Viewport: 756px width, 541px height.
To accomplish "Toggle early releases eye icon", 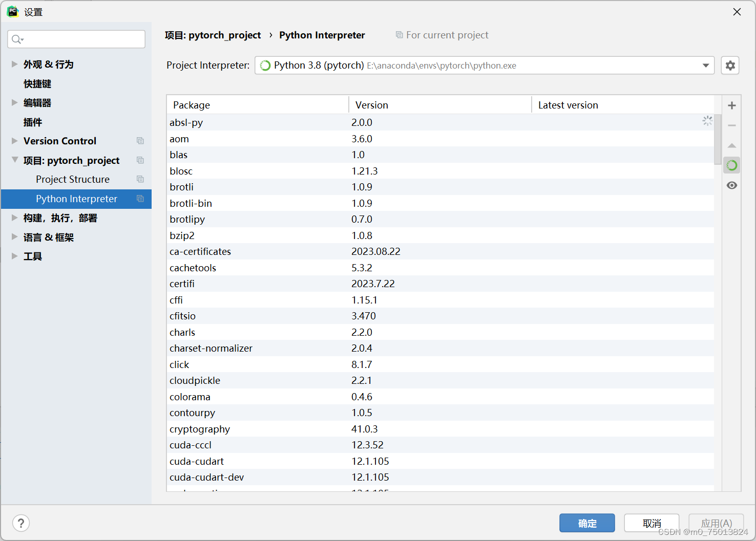I will [x=731, y=185].
